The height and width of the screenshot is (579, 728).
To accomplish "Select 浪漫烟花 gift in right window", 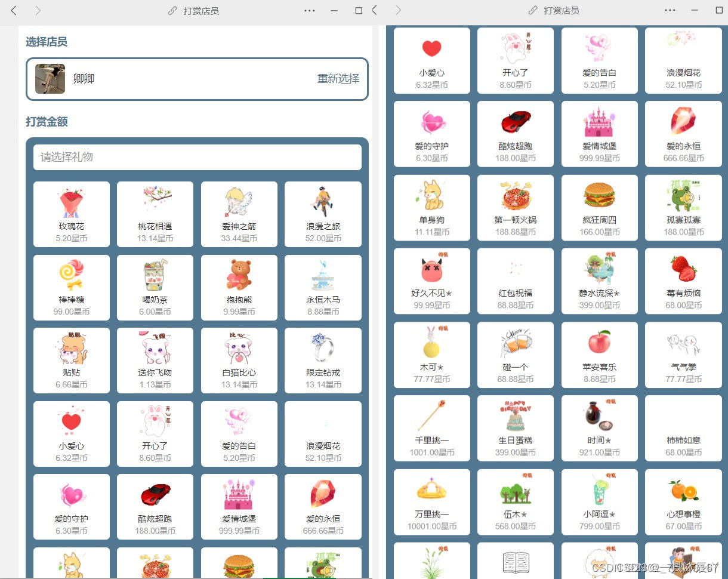I will (x=683, y=61).
